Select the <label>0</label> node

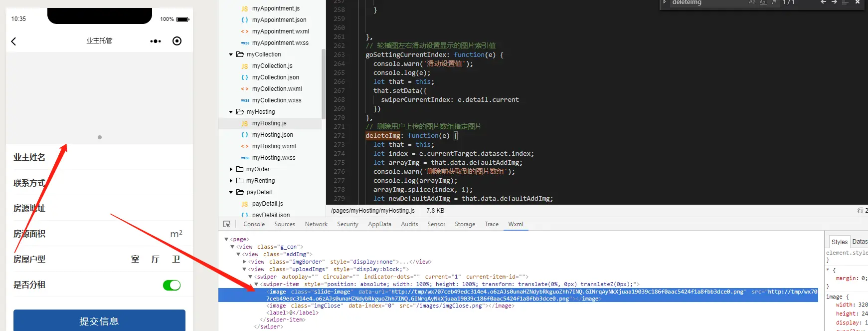point(292,313)
